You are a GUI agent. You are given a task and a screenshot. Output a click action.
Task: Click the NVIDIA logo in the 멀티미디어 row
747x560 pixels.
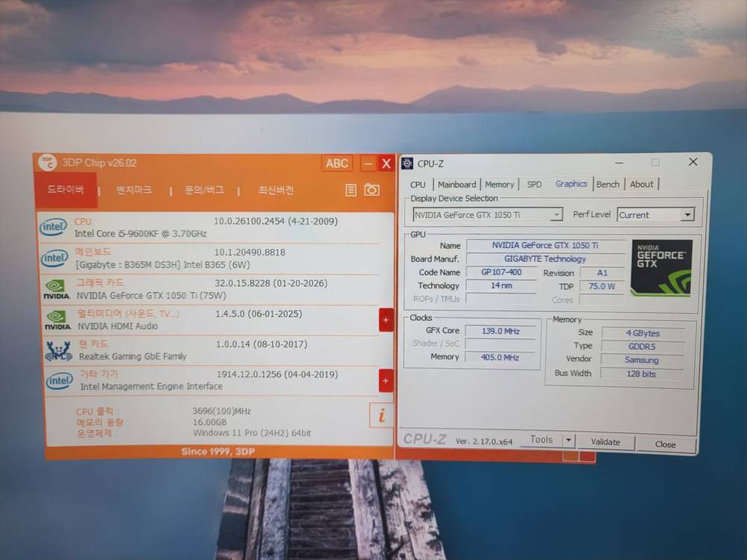pos(58,320)
